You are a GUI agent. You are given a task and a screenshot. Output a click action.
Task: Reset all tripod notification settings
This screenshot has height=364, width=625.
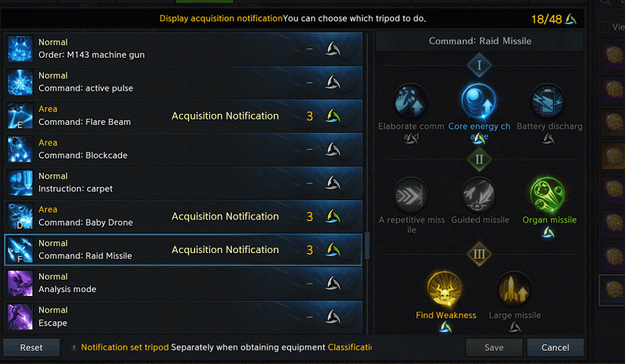31,348
